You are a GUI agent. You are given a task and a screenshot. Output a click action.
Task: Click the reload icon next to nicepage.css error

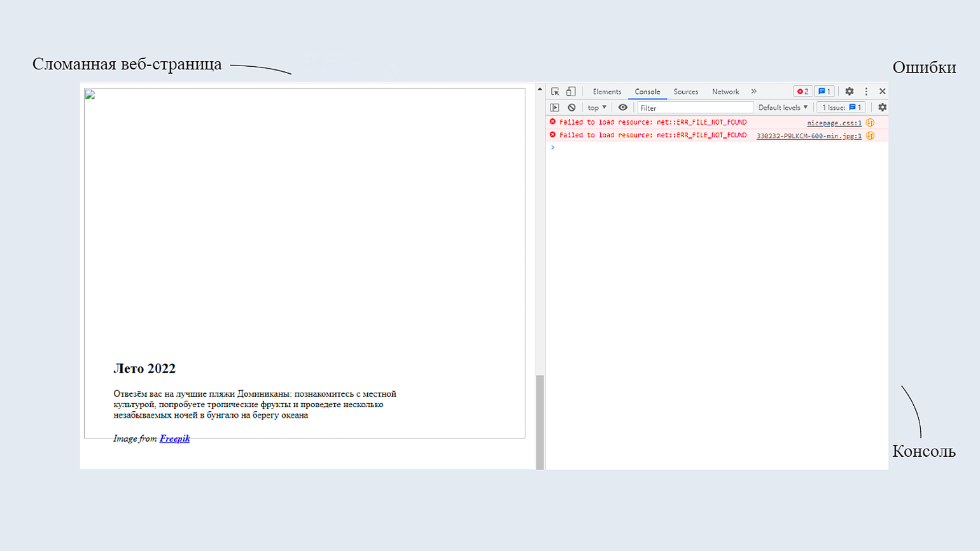870,123
